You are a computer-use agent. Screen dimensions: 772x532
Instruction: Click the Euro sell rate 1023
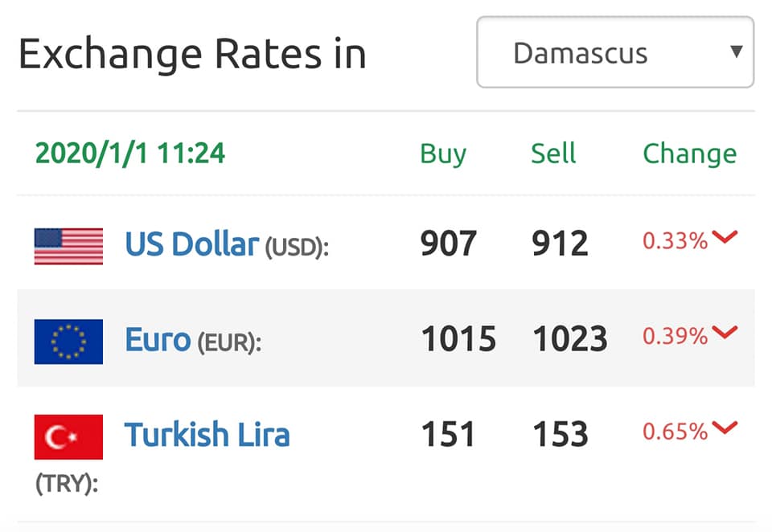[570, 339]
